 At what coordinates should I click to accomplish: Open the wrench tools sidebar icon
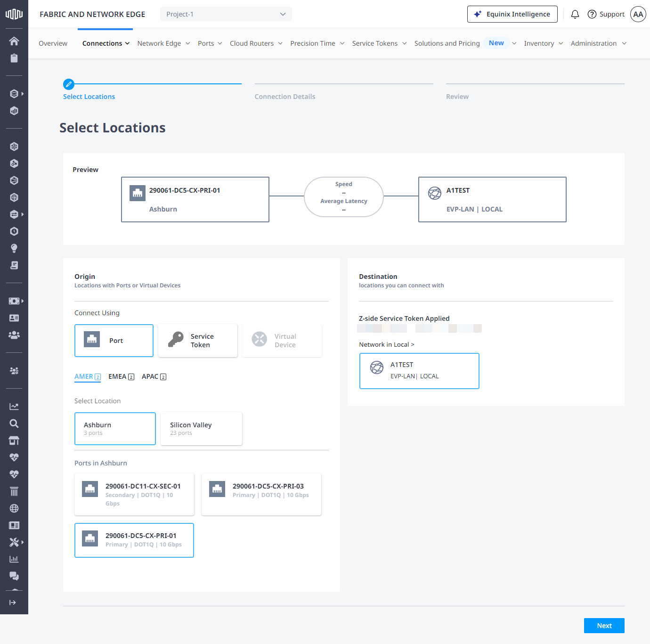[x=14, y=542]
